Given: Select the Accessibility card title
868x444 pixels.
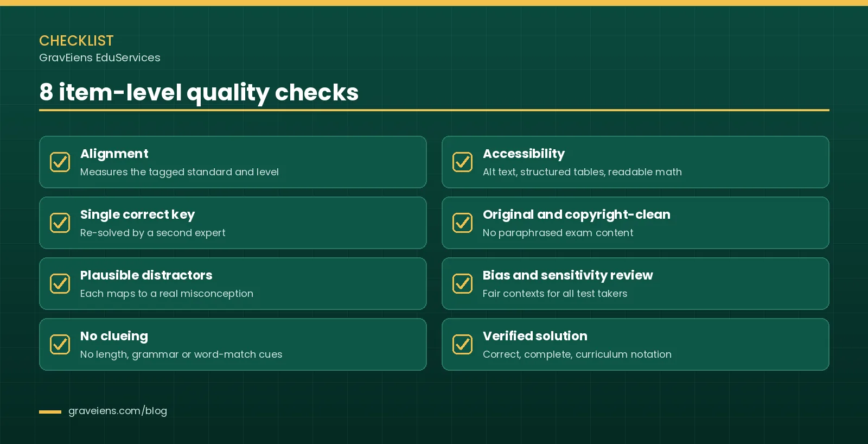Looking at the screenshot, I should (x=524, y=154).
